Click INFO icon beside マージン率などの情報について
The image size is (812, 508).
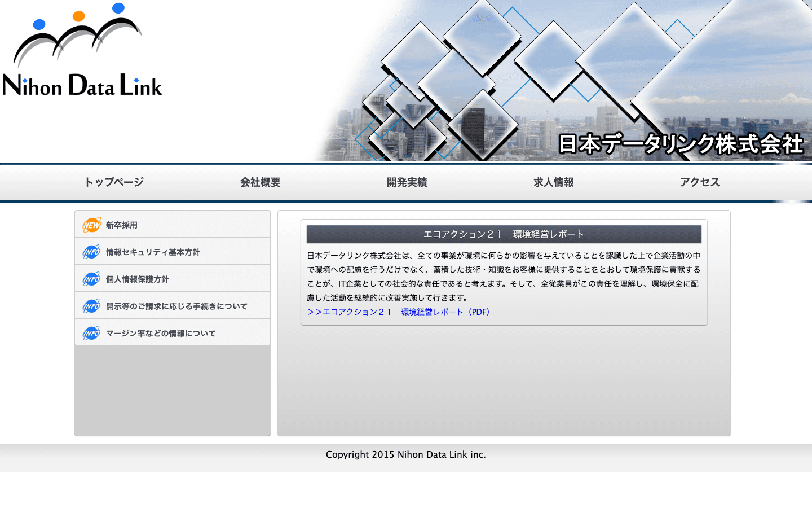point(92,334)
